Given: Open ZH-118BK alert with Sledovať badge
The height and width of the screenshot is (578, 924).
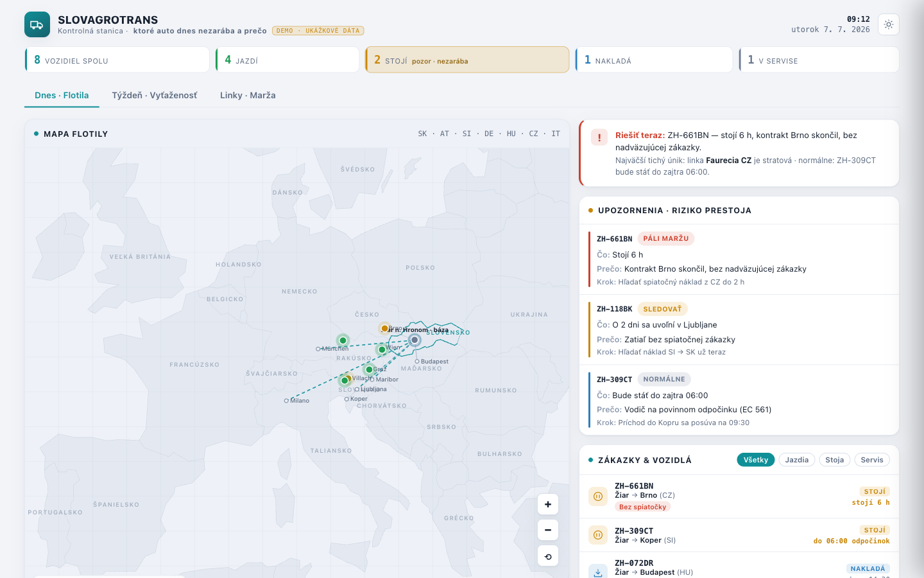Looking at the screenshot, I should [739, 330].
